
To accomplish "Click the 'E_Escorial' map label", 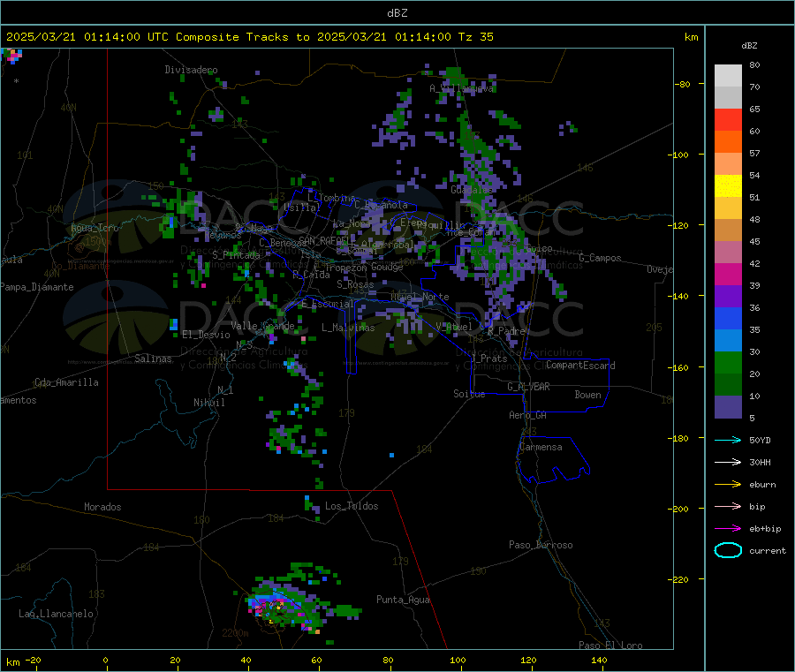I will point(328,304).
